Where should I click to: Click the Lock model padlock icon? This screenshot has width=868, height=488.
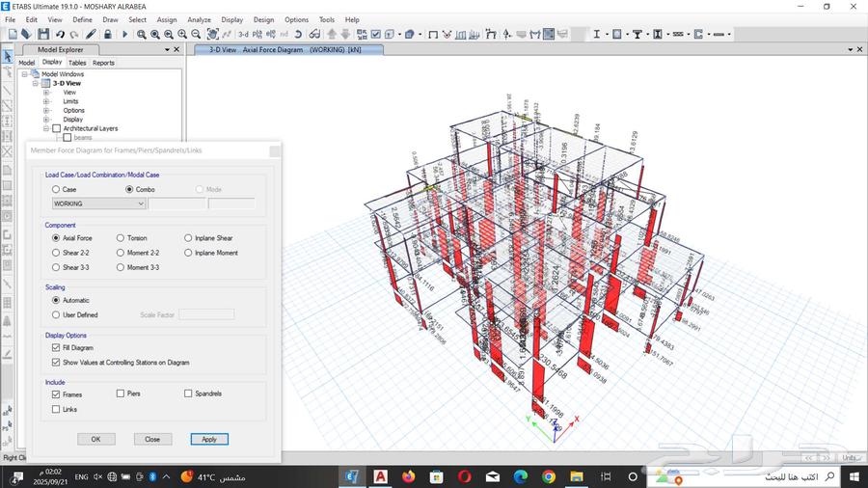pyautogui.click(x=107, y=34)
